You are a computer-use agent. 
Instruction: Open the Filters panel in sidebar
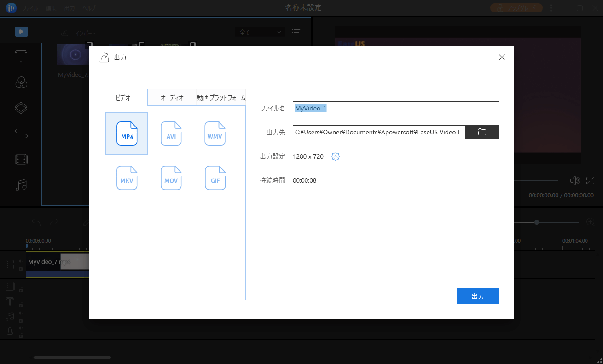click(21, 82)
